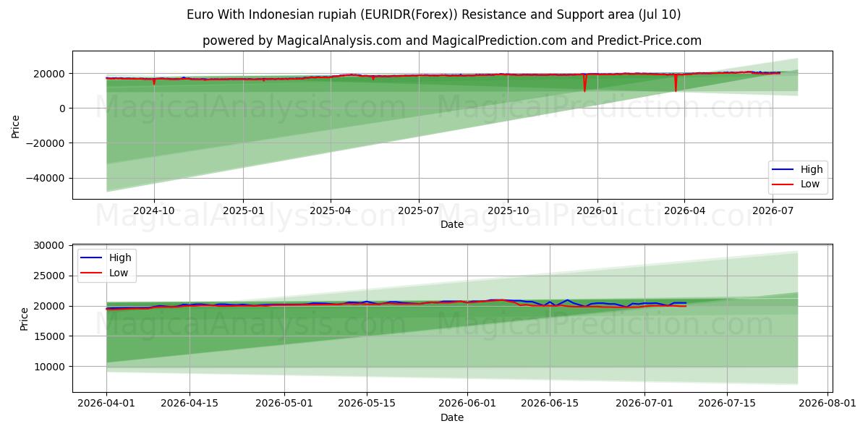The width and height of the screenshot is (868, 434).
Task: Click 'Low' in the bottom chart legend
Action: (x=119, y=273)
